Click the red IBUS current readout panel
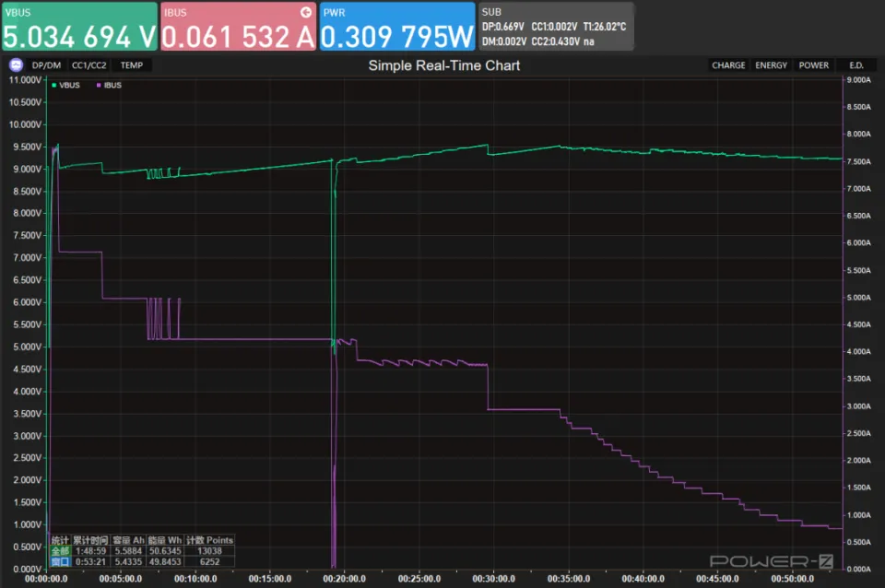 (238, 26)
